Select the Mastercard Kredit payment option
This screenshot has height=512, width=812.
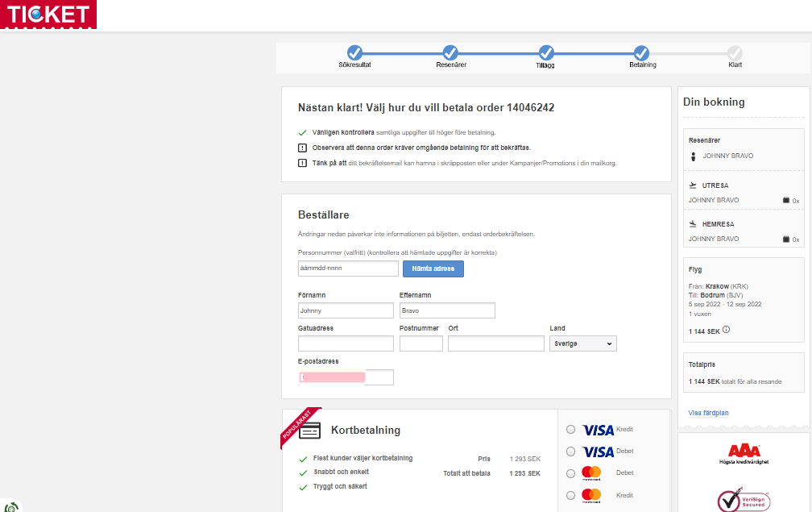(x=570, y=495)
